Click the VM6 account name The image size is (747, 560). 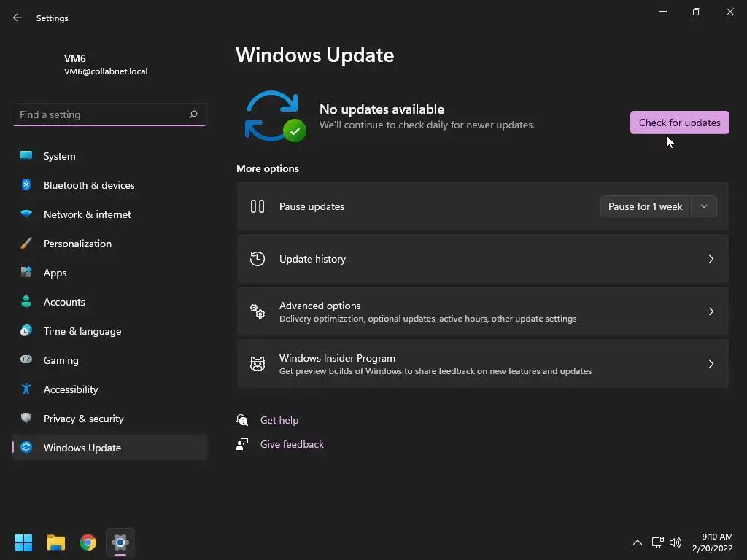point(75,58)
